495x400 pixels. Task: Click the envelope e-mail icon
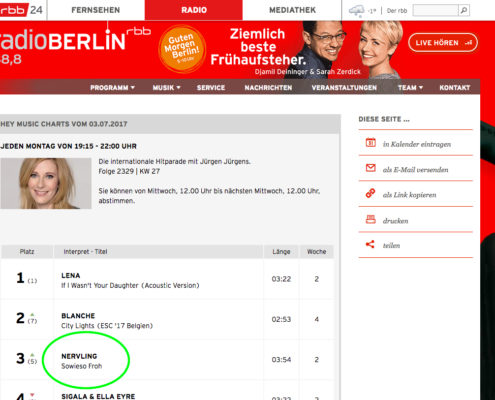[x=370, y=168]
